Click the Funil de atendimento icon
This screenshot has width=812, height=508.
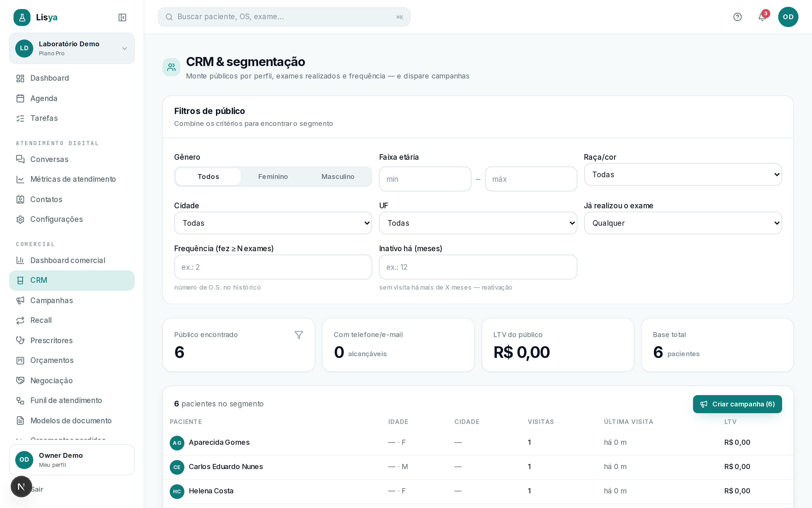tap(20, 400)
